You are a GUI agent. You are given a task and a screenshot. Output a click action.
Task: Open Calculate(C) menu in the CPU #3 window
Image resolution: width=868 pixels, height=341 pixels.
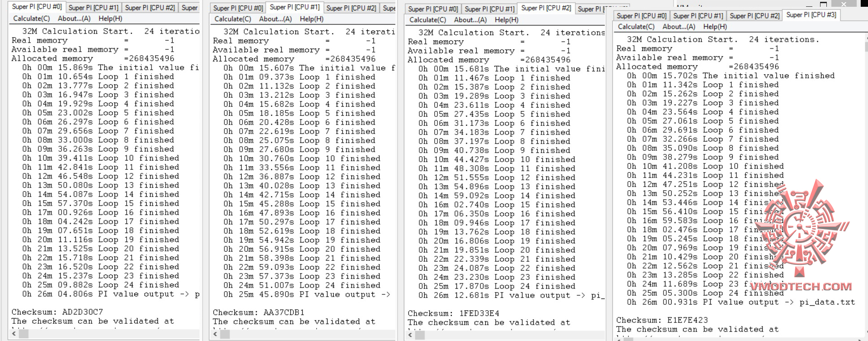(636, 27)
